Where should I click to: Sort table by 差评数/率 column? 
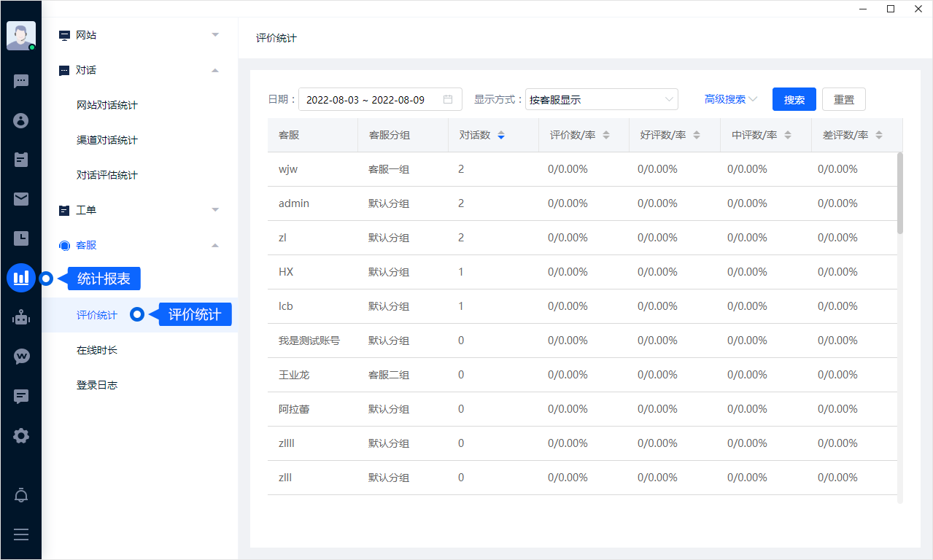pos(878,136)
